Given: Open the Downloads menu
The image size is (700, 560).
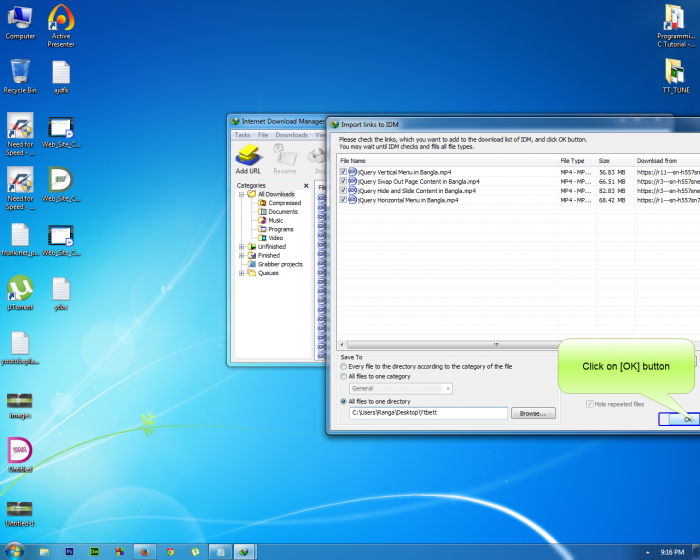Looking at the screenshot, I should coord(292,135).
